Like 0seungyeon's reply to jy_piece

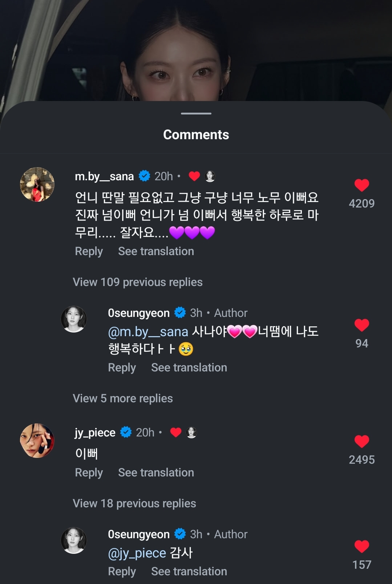click(x=361, y=546)
